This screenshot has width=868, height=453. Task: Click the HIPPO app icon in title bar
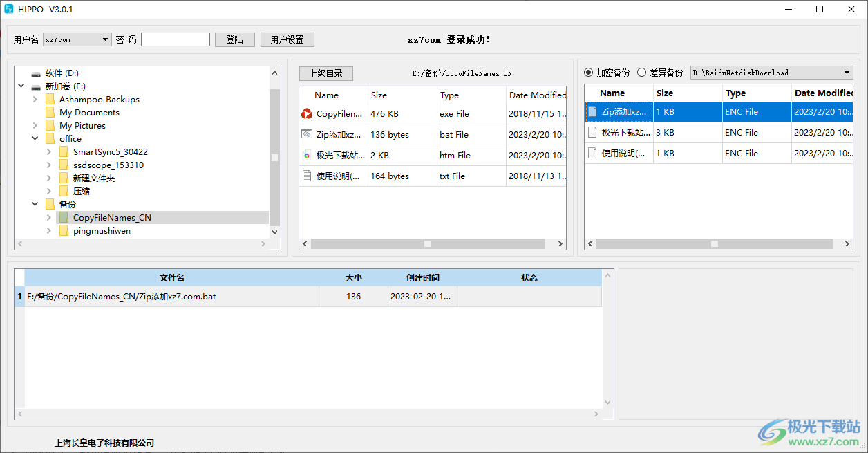(8, 9)
